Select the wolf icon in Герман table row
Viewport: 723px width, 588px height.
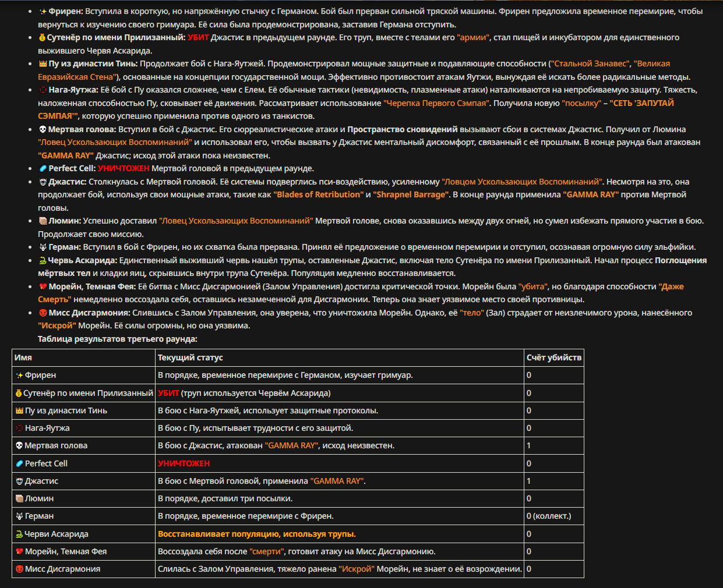[x=19, y=516]
